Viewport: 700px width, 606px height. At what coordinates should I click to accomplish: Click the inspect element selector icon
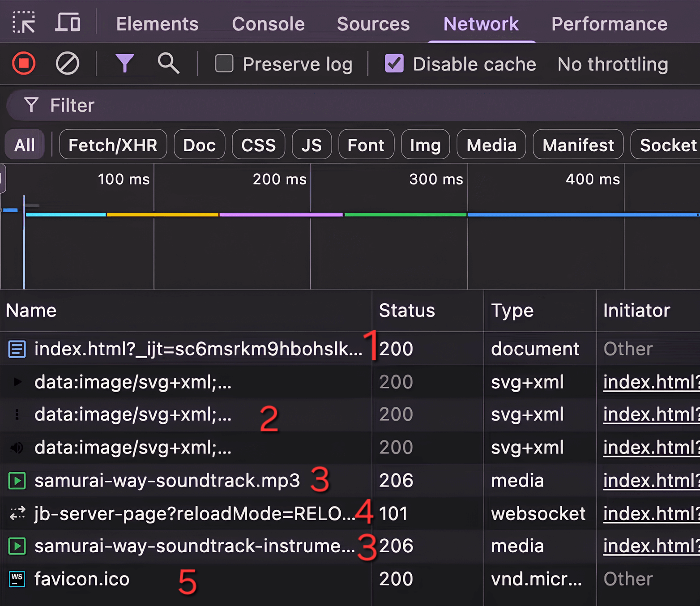[23, 22]
